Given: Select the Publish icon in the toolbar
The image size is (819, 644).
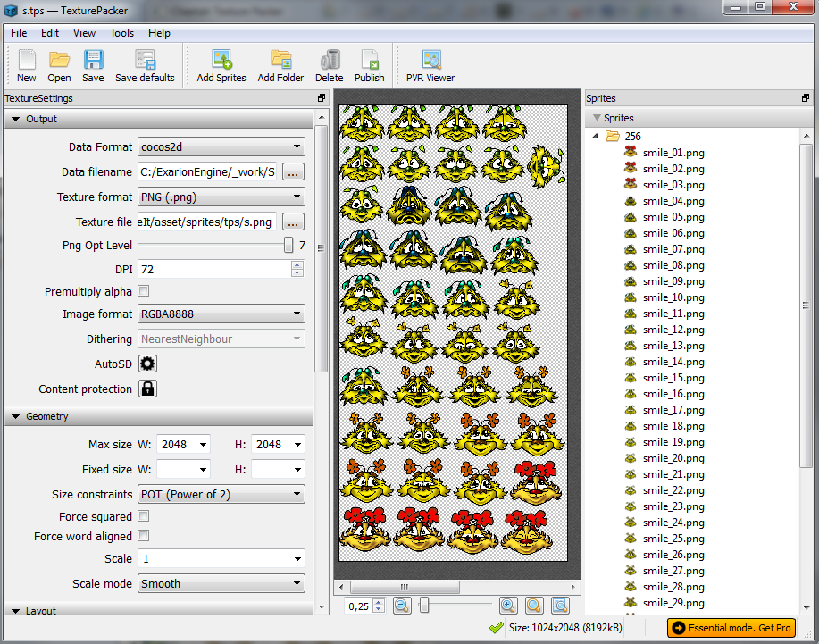Looking at the screenshot, I should (x=369, y=63).
